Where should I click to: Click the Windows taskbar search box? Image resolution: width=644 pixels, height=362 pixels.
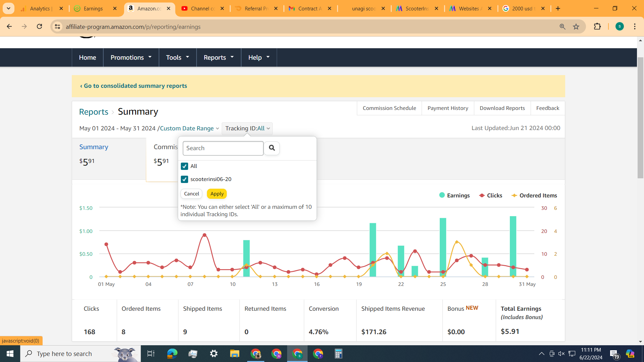tap(80, 354)
